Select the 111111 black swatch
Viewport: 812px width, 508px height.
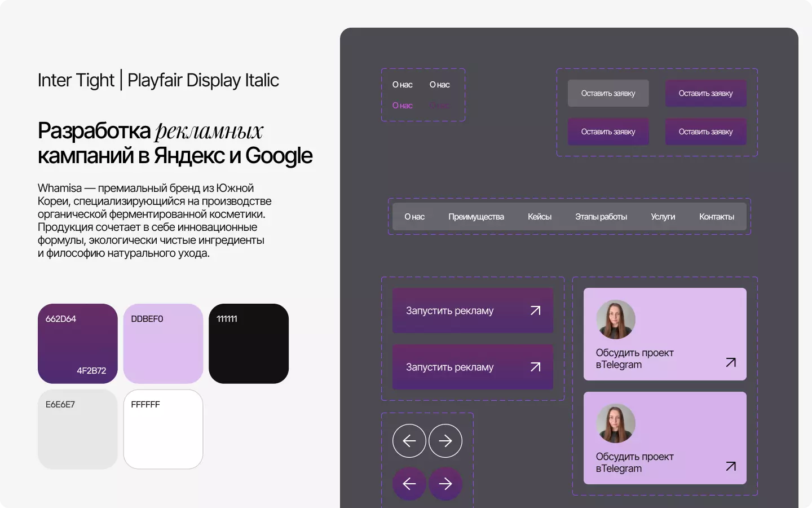click(x=249, y=344)
